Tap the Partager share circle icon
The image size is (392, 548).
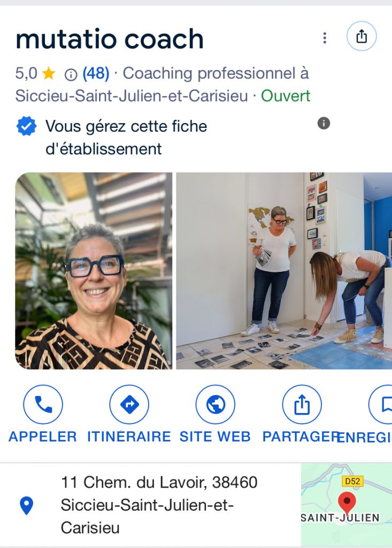tap(302, 405)
